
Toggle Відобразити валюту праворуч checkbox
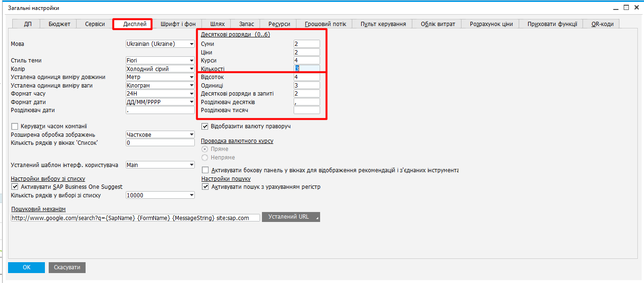point(205,126)
